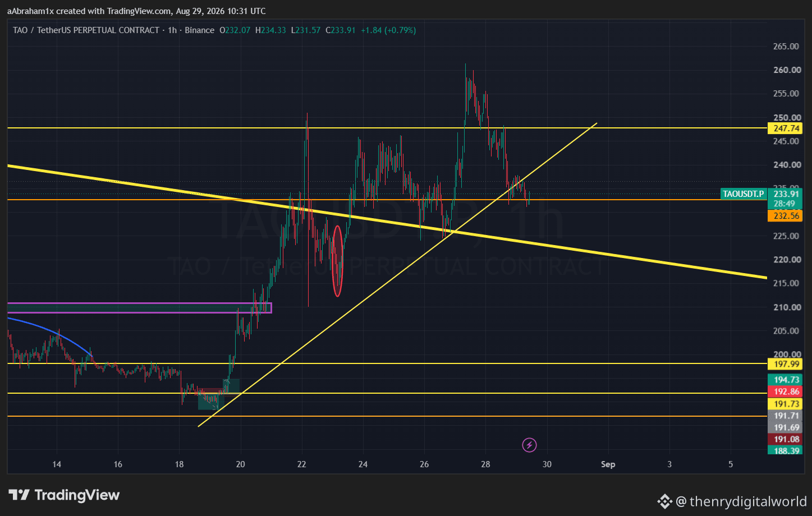This screenshot has height=516, width=812.
Task: Click the 255.00 price axis label
Action: 786,94
